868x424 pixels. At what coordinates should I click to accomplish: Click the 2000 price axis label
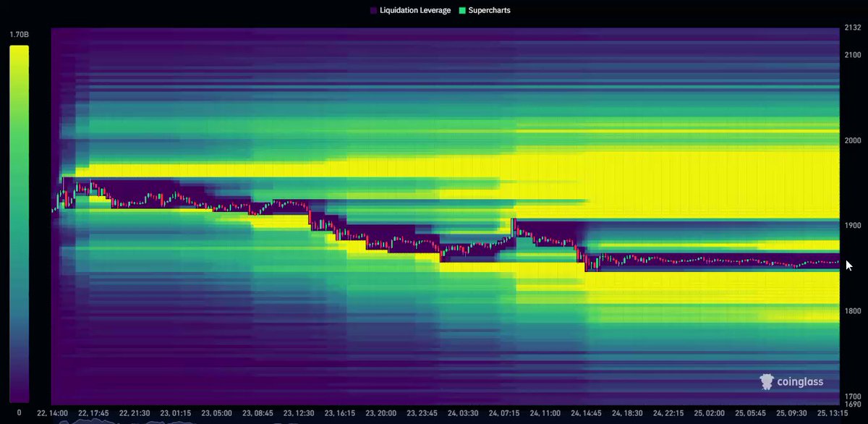[851, 140]
